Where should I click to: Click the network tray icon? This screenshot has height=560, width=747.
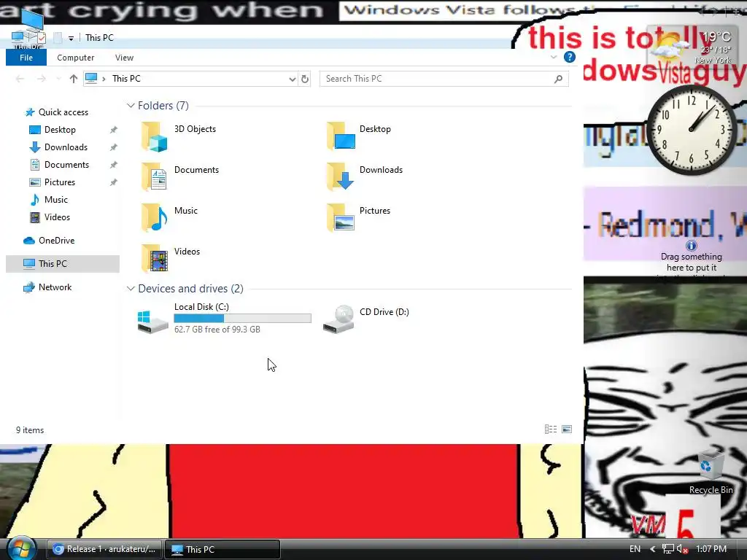pos(668,549)
